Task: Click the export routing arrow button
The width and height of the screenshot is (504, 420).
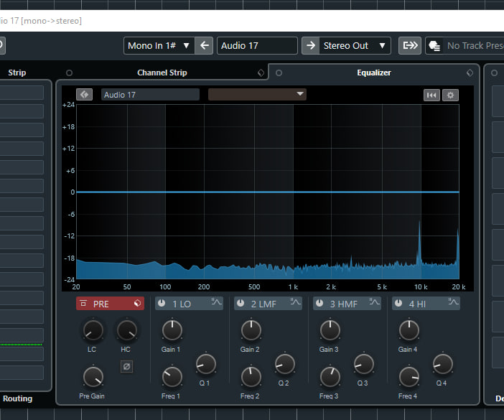Action: click(410, 46)
